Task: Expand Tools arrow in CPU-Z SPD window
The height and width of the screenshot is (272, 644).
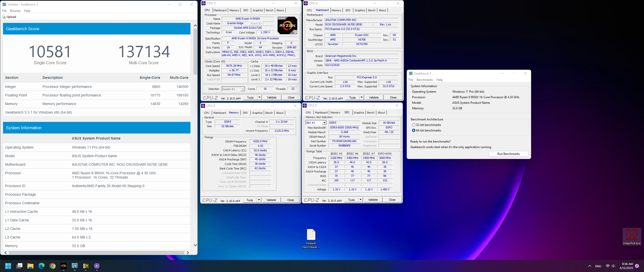Action: tap(360, 200)
